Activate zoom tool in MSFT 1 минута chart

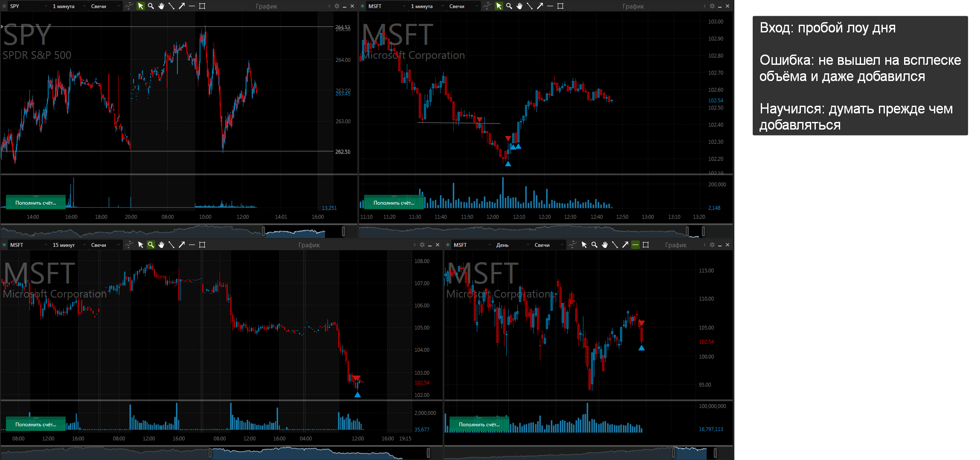click(509, 6)
